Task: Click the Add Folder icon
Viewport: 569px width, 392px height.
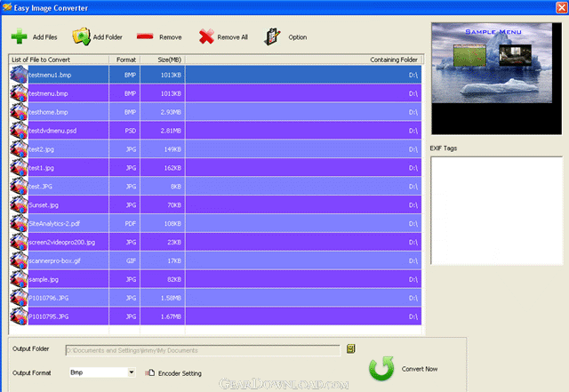Action: tap(81, 36)
